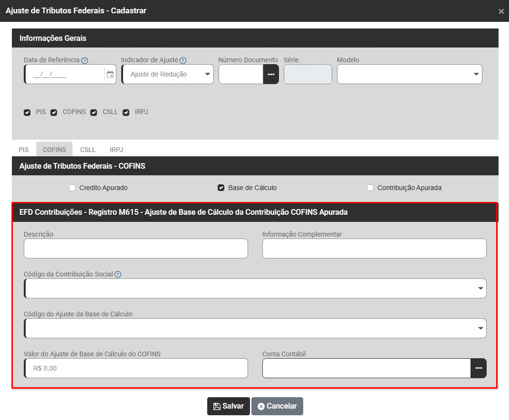
Task: Focus the Data de Referência date field
Action: tap(65, 74)
